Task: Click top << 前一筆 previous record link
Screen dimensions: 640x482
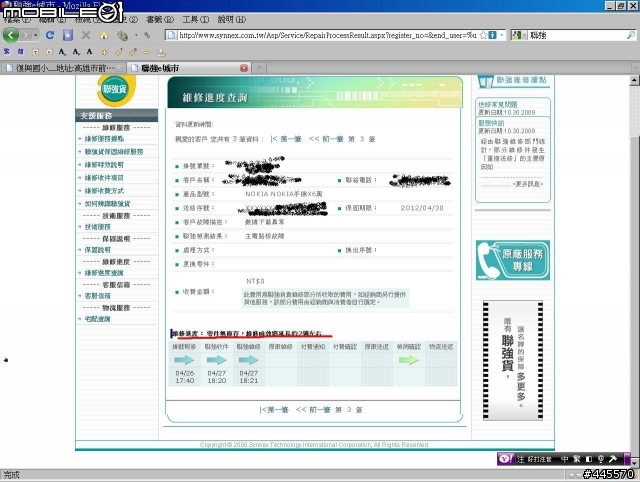Action: (x=326, y=139)
